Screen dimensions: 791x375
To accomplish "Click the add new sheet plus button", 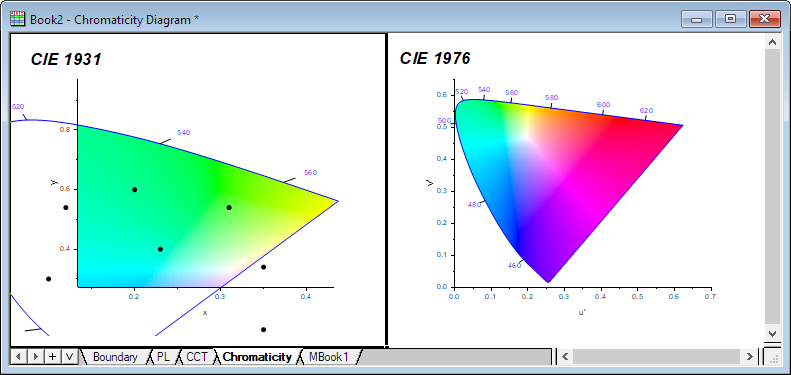I will 52,357.
